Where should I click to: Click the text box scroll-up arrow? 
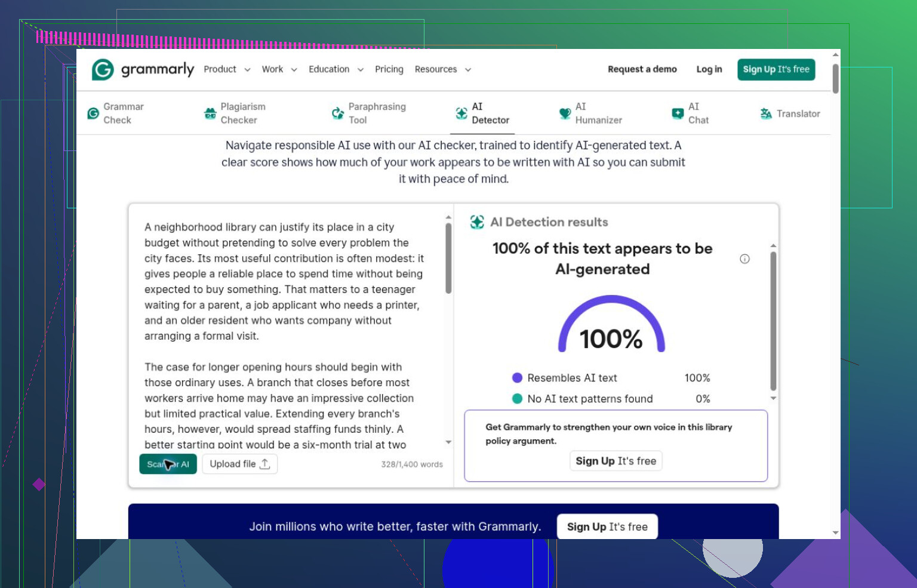click(x=448, y=217)
